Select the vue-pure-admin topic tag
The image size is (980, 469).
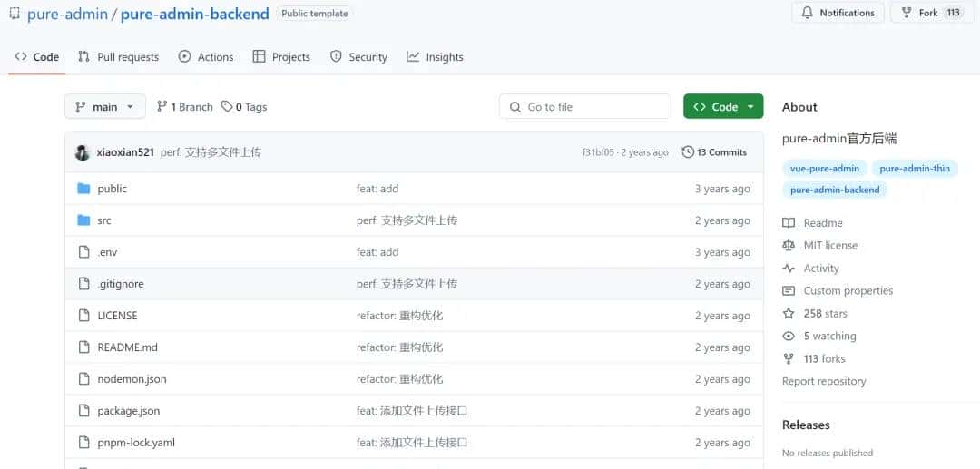pyautogui.click(x=824, y=169)
